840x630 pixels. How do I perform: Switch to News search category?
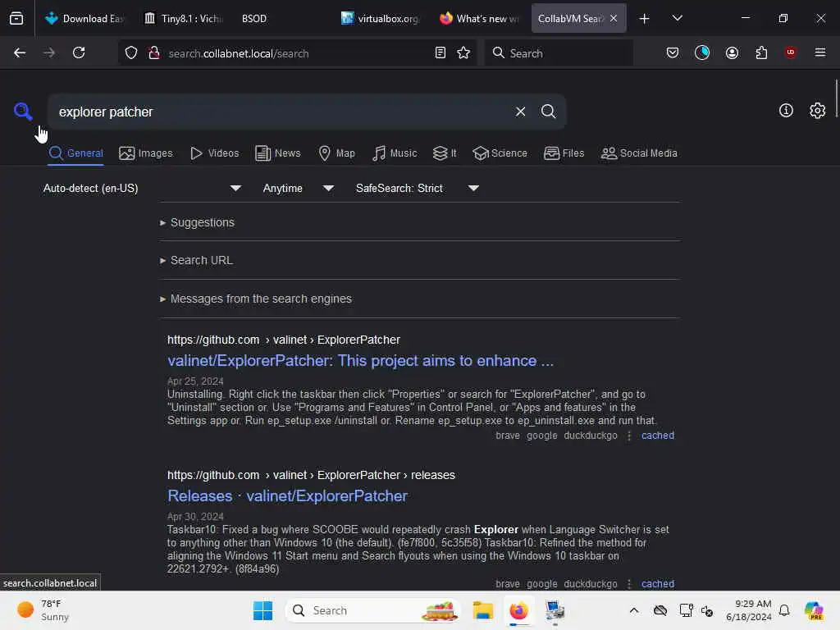click(x=277, y=153)
